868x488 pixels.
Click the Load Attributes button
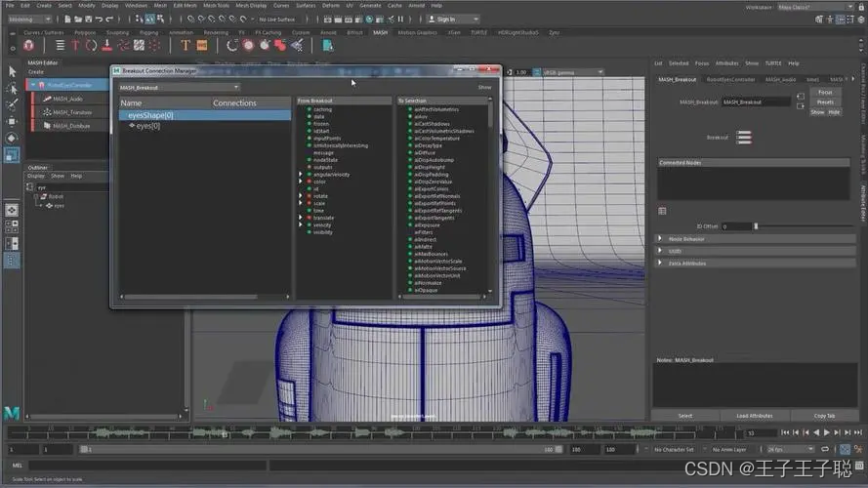(x=755, y=416)
